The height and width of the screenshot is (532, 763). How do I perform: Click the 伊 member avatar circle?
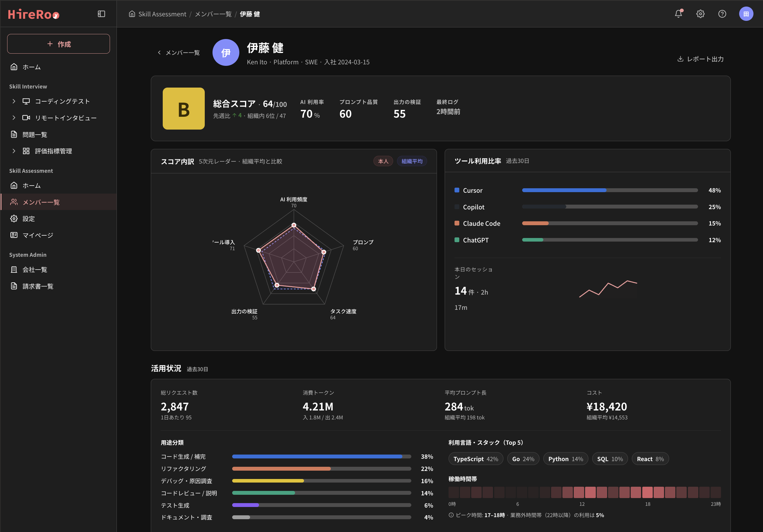pyautogui.click(x=226, y=52)
